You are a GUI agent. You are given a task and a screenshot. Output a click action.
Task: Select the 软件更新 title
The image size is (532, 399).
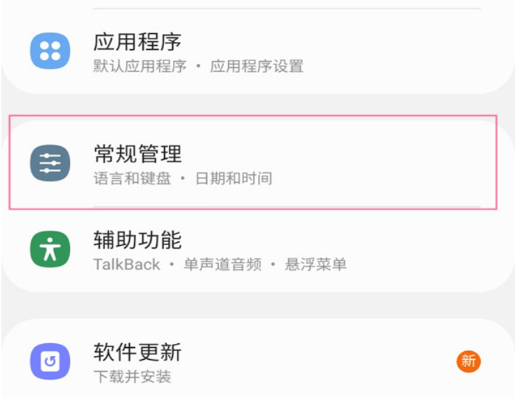click(137, 352)
